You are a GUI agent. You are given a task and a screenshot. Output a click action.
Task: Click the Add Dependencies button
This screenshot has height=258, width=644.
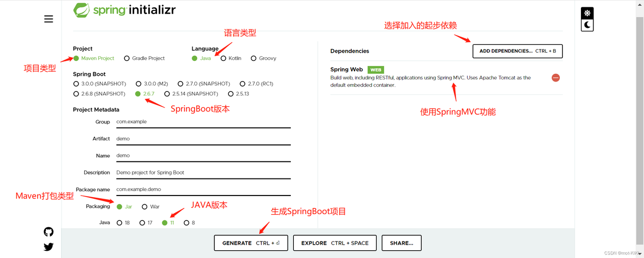coord(517,51)
